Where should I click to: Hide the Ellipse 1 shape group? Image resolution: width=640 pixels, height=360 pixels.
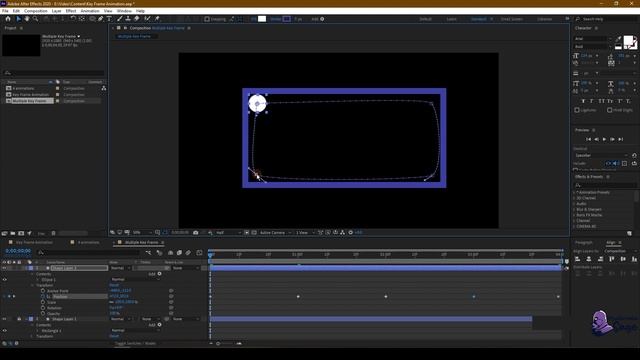pos(4,280)
